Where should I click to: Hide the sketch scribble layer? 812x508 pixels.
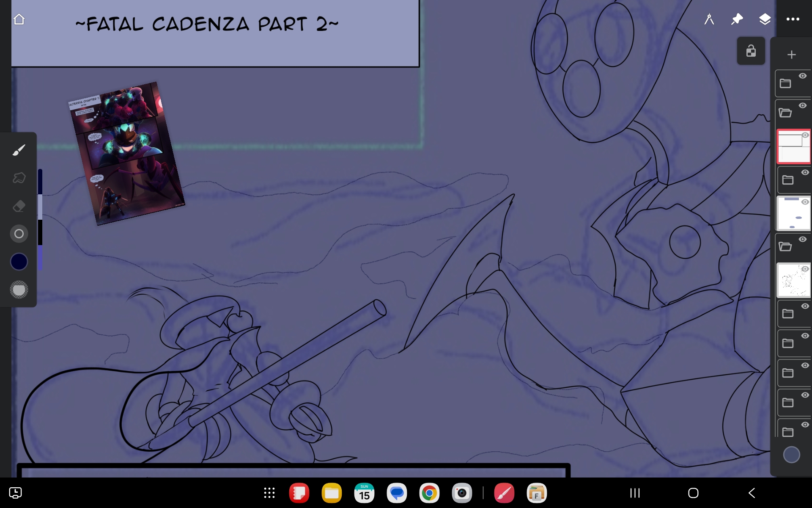click(805, 269)
